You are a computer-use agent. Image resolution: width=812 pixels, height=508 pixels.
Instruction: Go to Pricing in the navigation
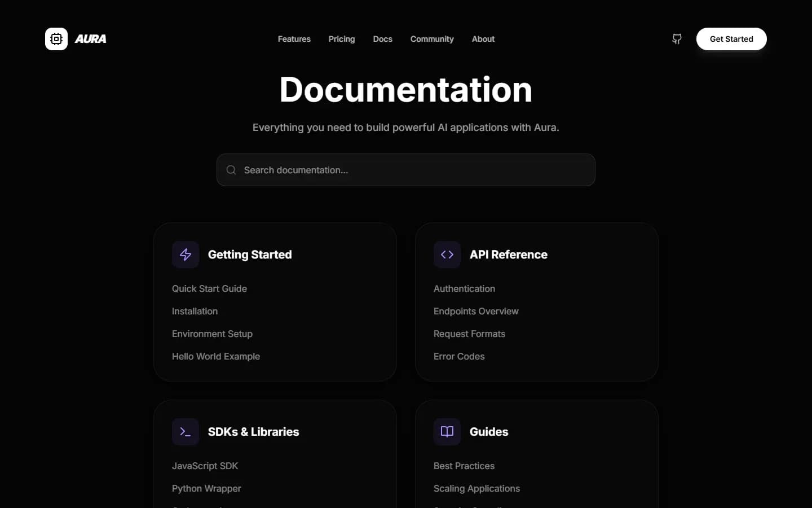pyautogui.click(x=342, y=39)
